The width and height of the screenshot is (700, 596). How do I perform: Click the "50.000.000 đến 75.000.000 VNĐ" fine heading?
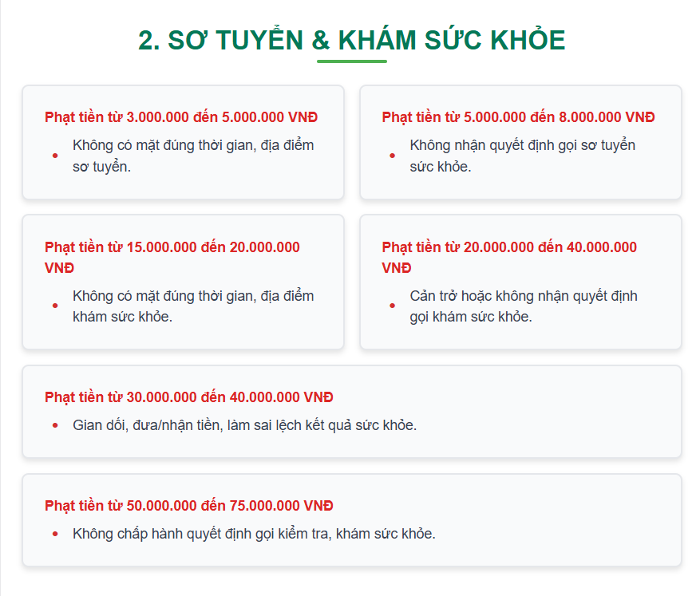(189, 506)
